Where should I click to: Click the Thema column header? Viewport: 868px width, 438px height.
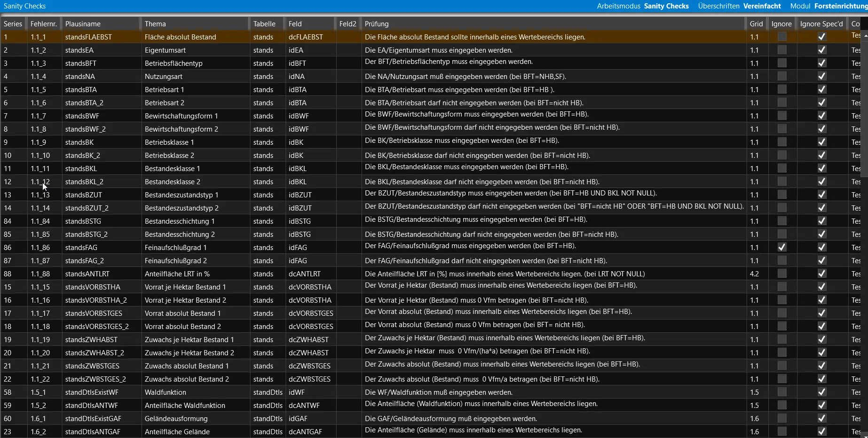(x=155, y=24)
